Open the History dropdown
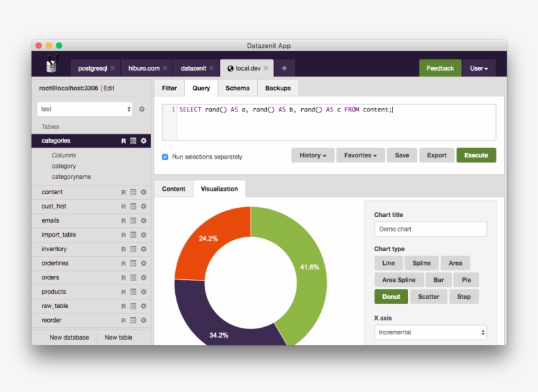The height and width of the screenshot is (392, 538). (312, 155)
